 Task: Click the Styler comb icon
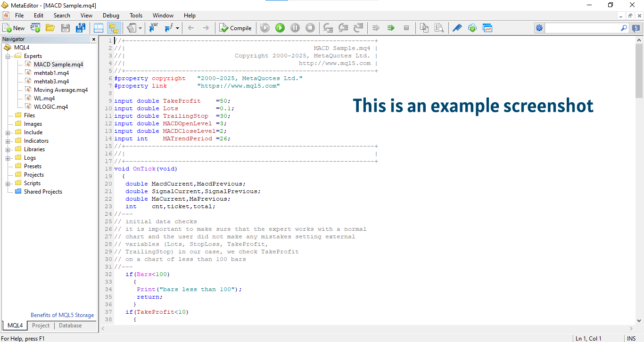pyautogui.click(x=457, y=28)
